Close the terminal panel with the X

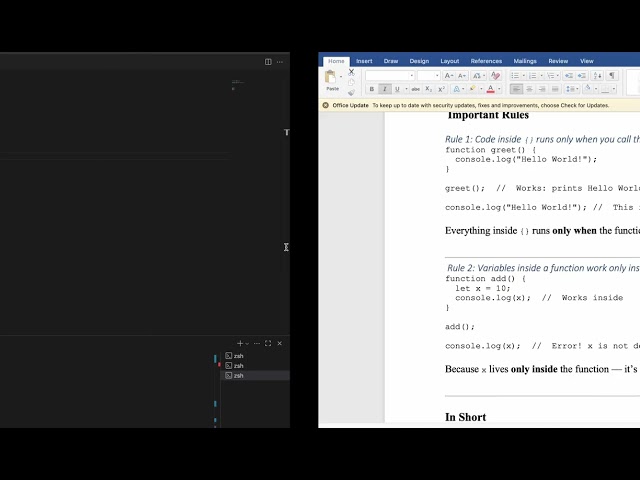[x=280, y=343]
